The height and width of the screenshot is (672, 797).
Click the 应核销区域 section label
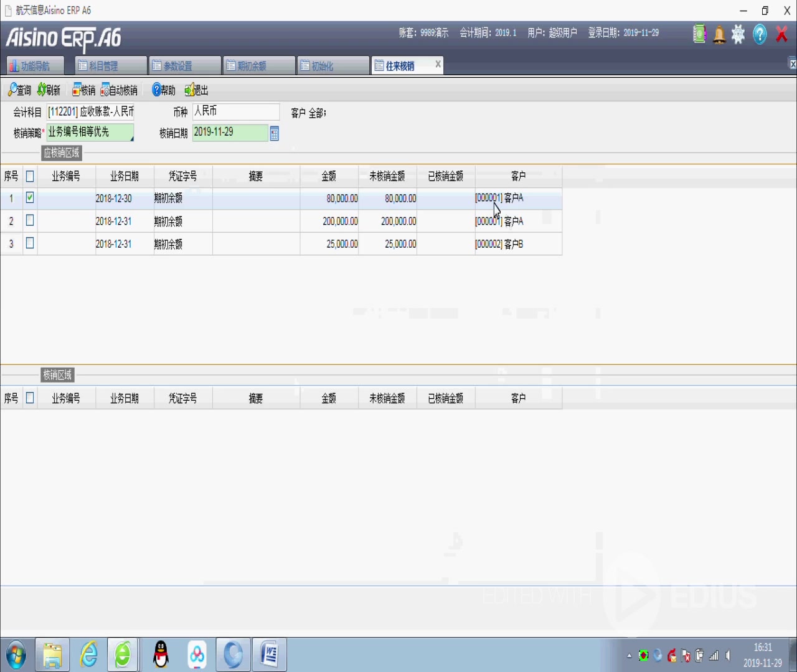62,153
